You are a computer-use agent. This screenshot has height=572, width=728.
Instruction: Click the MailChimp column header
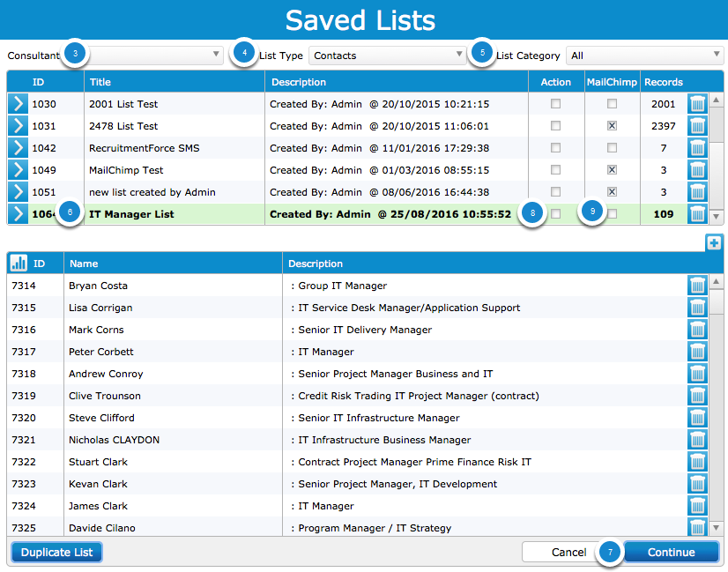coord(612,82)
